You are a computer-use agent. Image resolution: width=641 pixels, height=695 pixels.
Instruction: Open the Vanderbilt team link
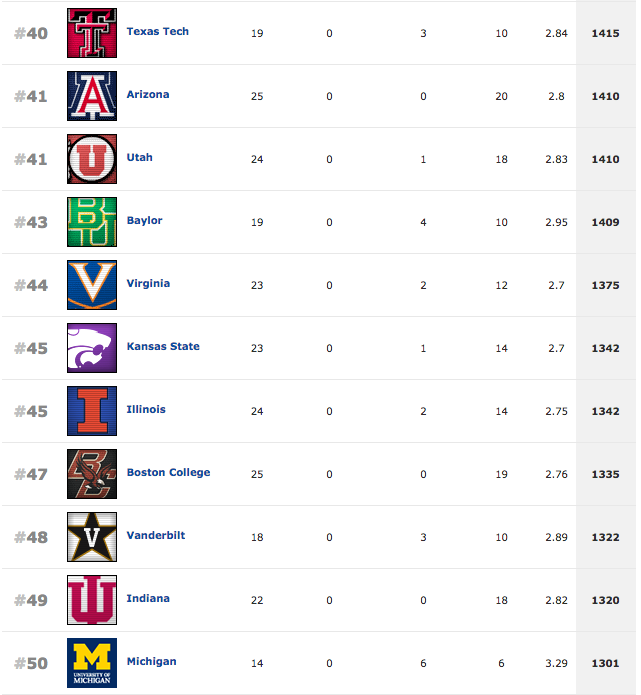click(156, 536)
